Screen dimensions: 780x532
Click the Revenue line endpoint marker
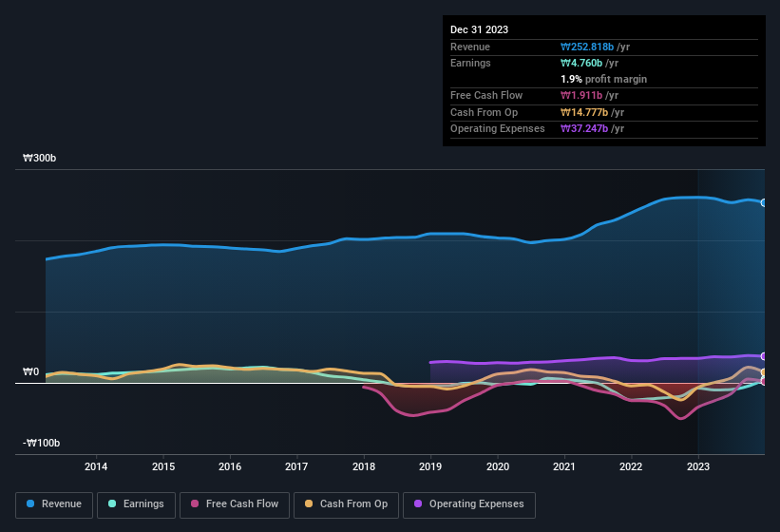[764, 202]
